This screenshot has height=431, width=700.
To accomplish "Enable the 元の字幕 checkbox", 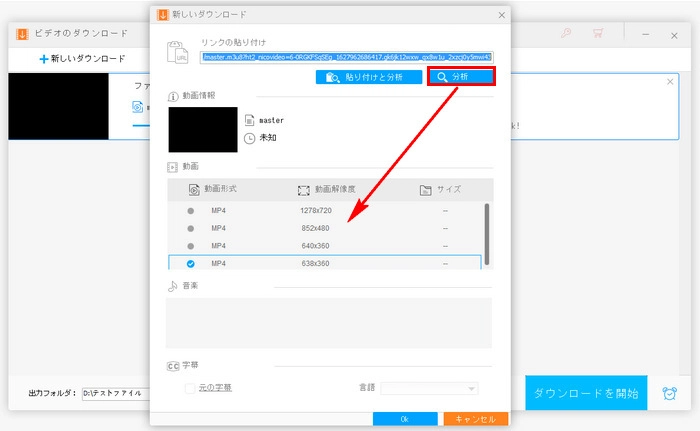I will coord(190,387).
